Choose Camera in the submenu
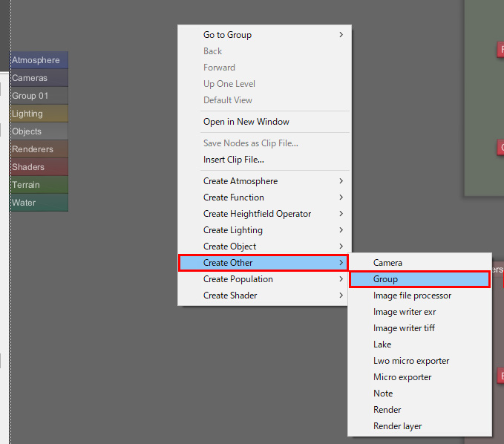Screen dimensions: 504x444 [x=387, y=263]
